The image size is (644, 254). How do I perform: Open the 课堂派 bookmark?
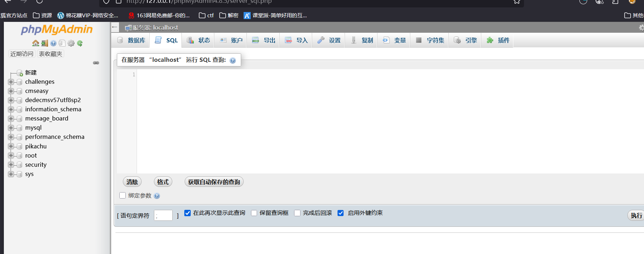click(275, 15)
